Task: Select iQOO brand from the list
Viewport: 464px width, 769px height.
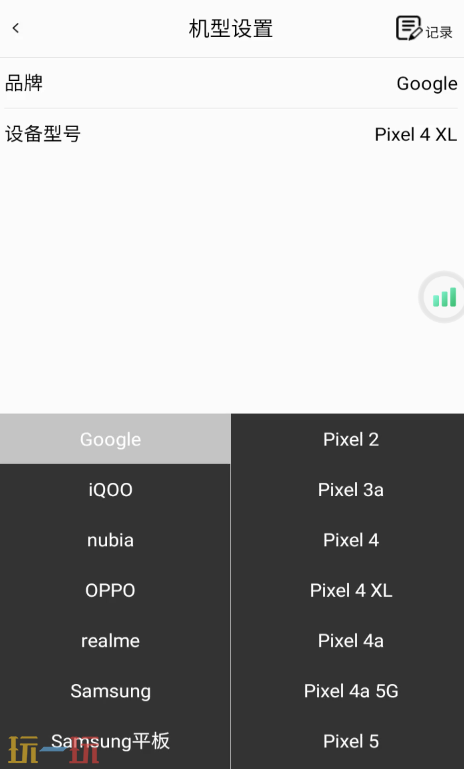Action: pyautogui.click(x=110, y=489)
